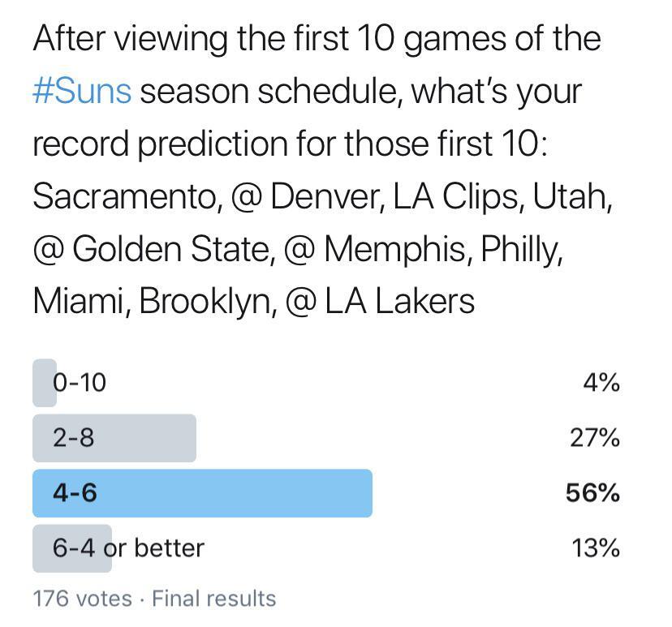The width and height of the screenshot is (672, 627).
Task: Select the 2-8 poll result bar
Action: (x=114, y=438)
